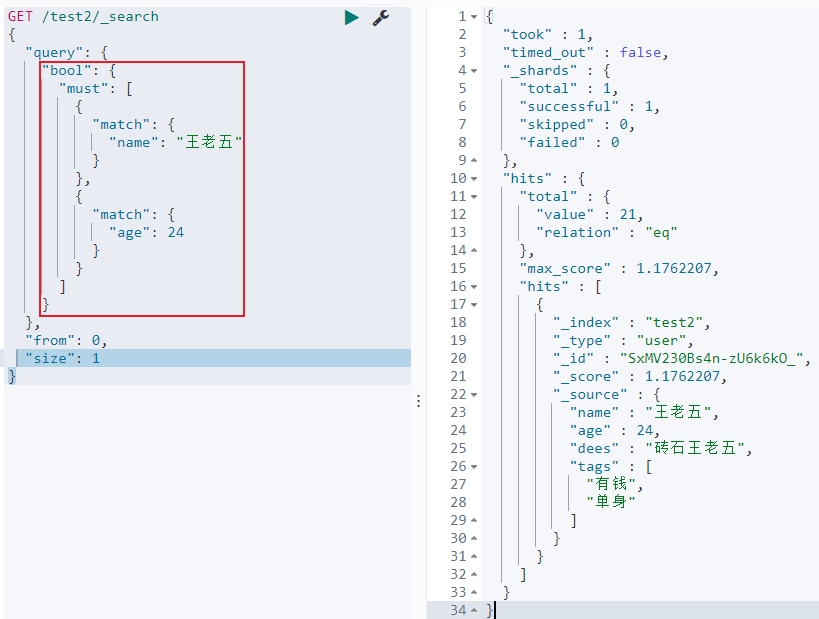This screenshot has height=619, width=819.
Task: Click the "name" match value 王老五 in the request
Action: point(209,143)
